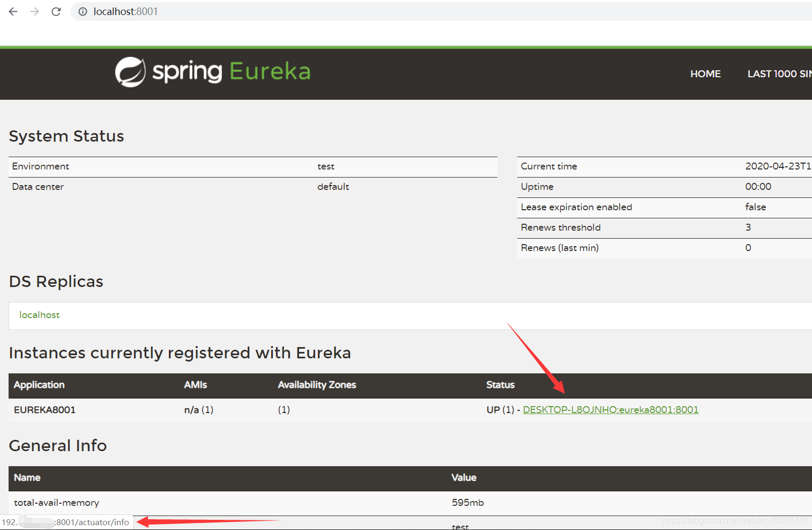Screen dimensions: 812x530
Task: Click the Name column header in General Info
Action: click(x=27, y=477)
